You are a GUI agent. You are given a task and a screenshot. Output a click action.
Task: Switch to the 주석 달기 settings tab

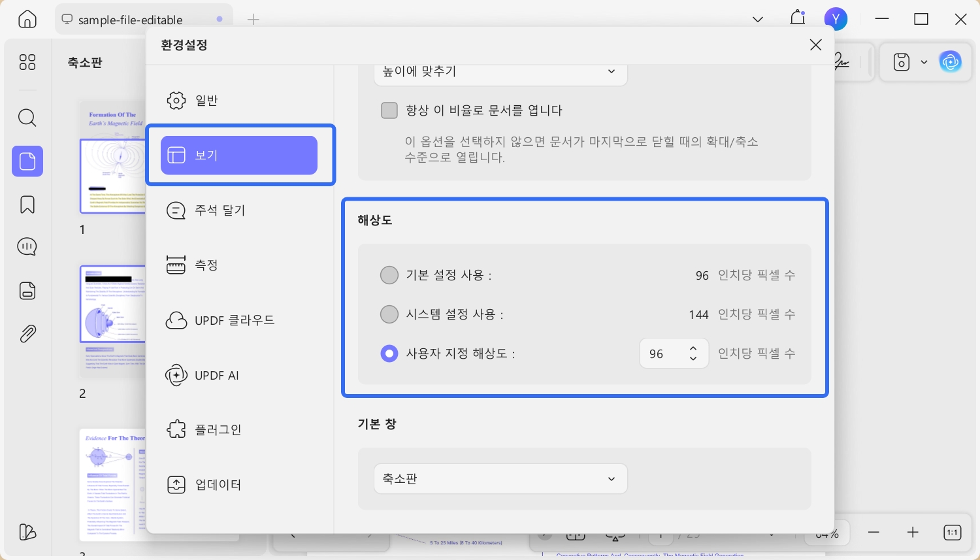[x=220, y=210]
